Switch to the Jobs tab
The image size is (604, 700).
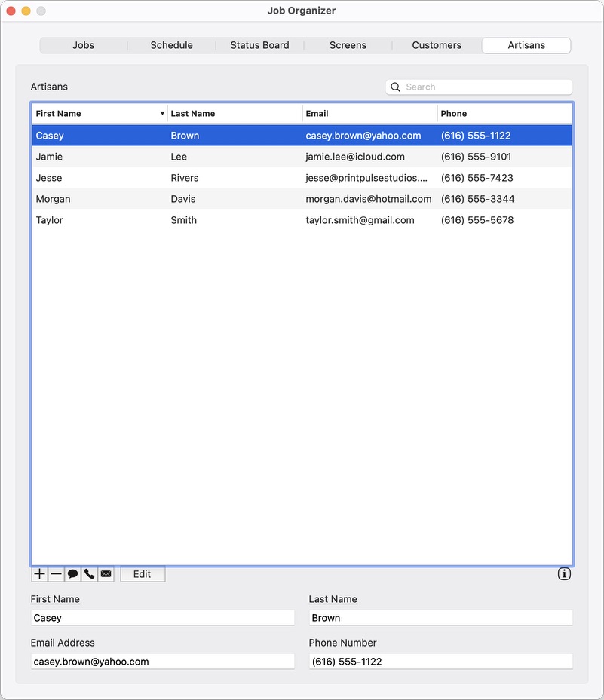[x=84, y=45]
